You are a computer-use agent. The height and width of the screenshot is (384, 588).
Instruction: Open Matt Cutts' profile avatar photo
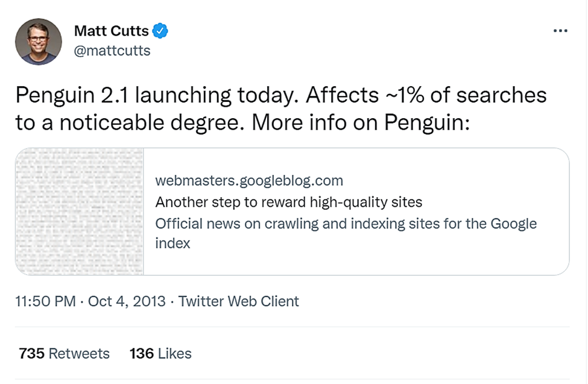click(39, 42)
